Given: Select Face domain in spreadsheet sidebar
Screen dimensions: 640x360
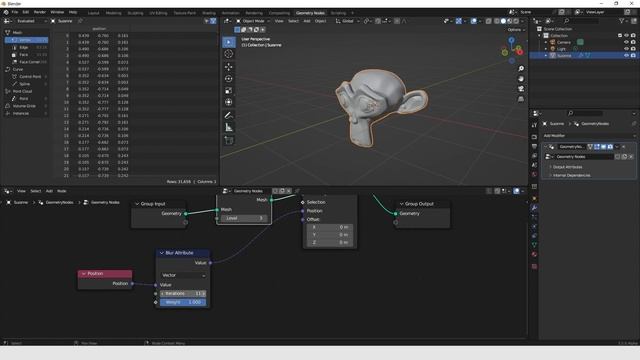Looking at the screenshot, I should pos(27,55).
